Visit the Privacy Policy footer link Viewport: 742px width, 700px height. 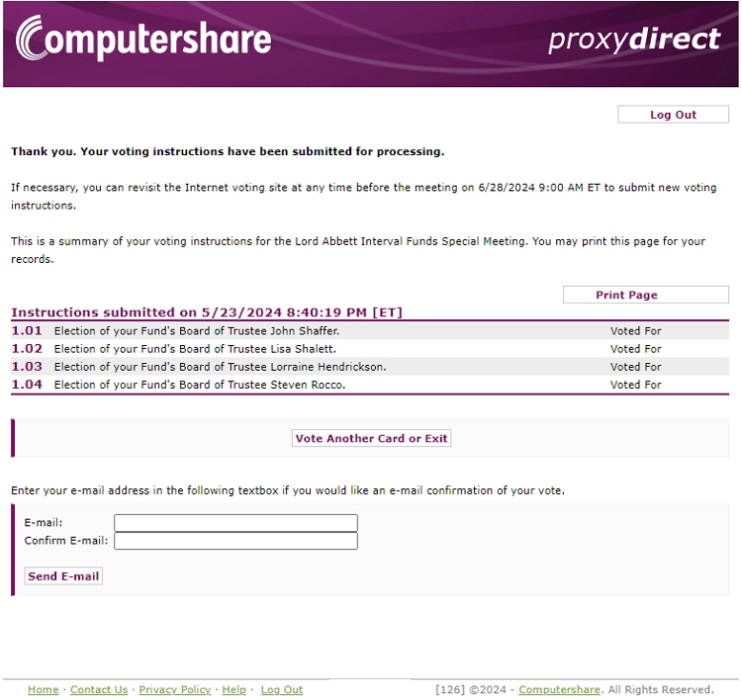(x=175, y=690)
